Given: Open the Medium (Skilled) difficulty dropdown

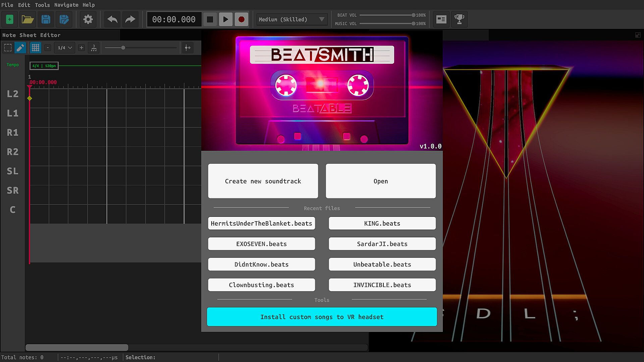Looking at the screenshot, I should tap(292, 19).
